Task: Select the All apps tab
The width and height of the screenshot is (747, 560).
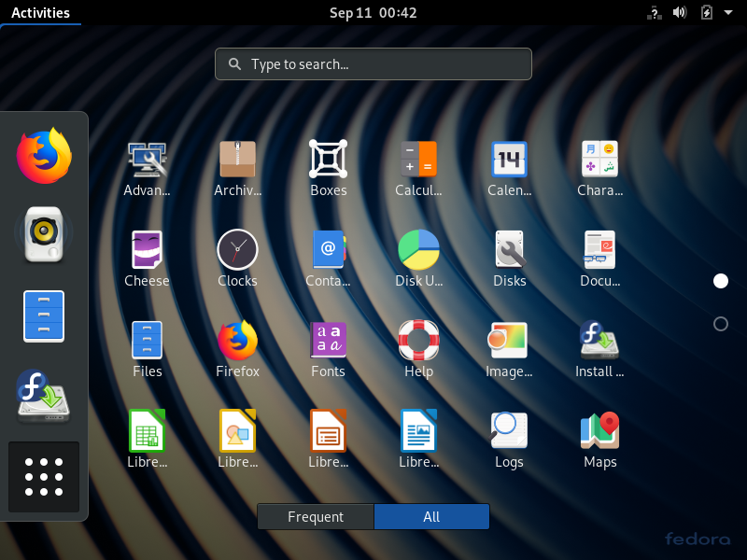Action: [x=431, y=517]
